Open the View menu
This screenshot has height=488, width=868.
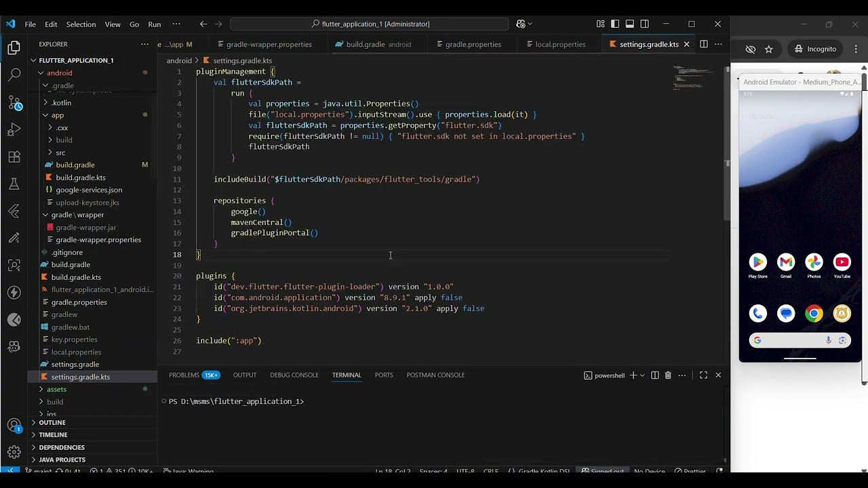pos(113,24)
